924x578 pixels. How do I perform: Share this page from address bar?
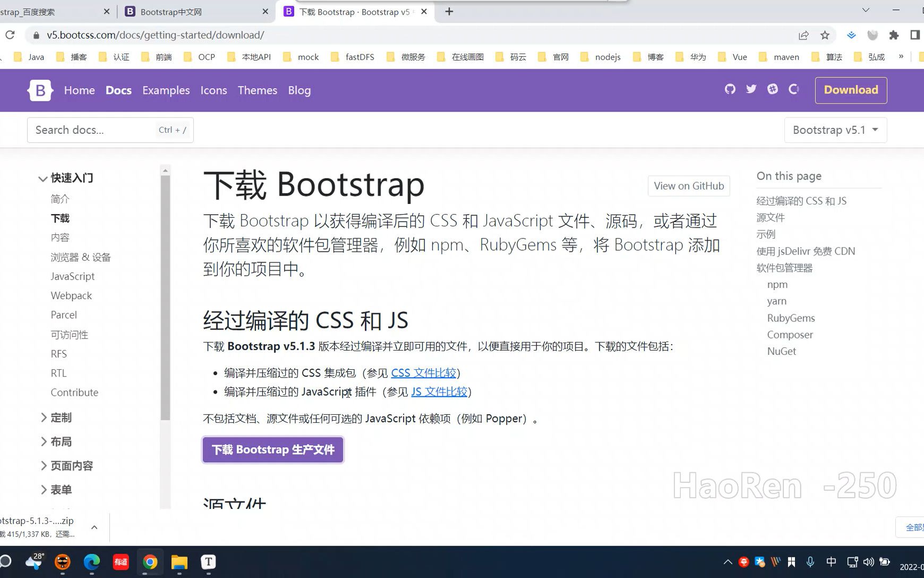(x=803, y=35)
